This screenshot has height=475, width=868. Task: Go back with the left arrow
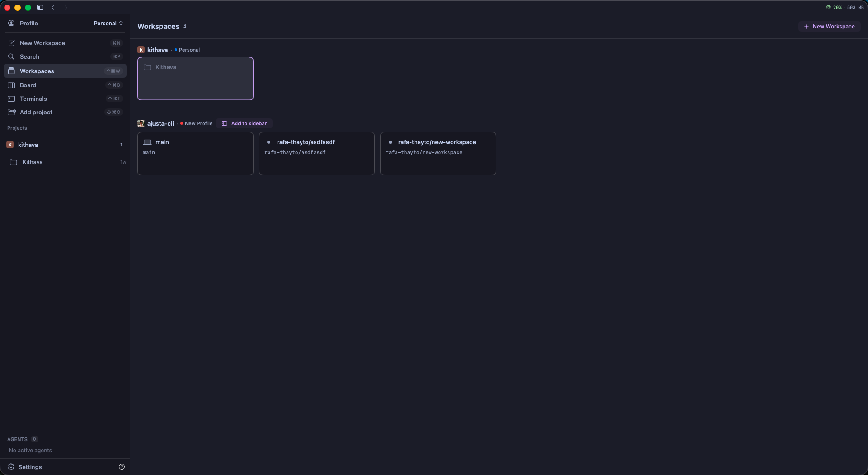[x=53, y=7]
